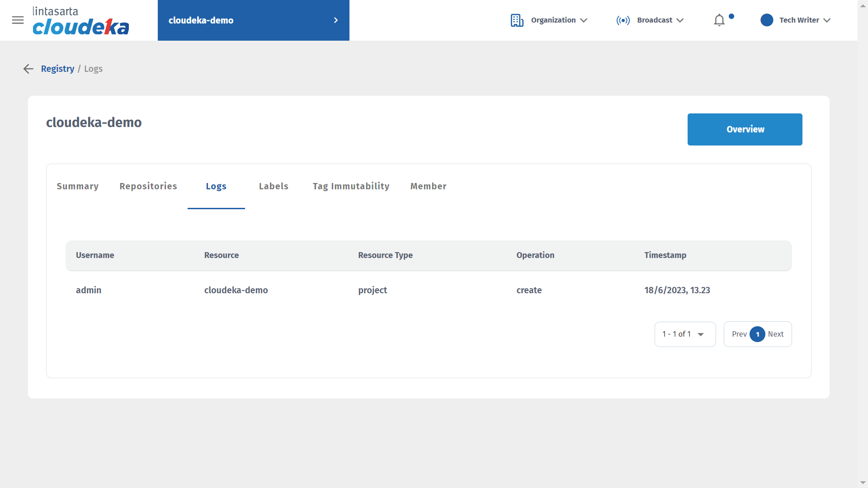868x488 pixels.
Task: Open the hamburger navigation menu
Action: (x=18, y=20)
